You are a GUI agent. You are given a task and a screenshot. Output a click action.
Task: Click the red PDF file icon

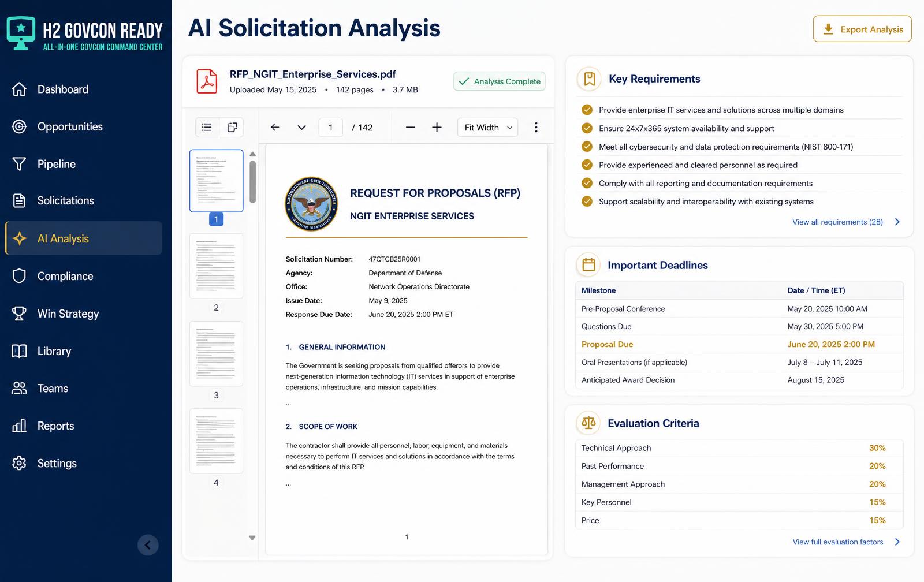207,81
